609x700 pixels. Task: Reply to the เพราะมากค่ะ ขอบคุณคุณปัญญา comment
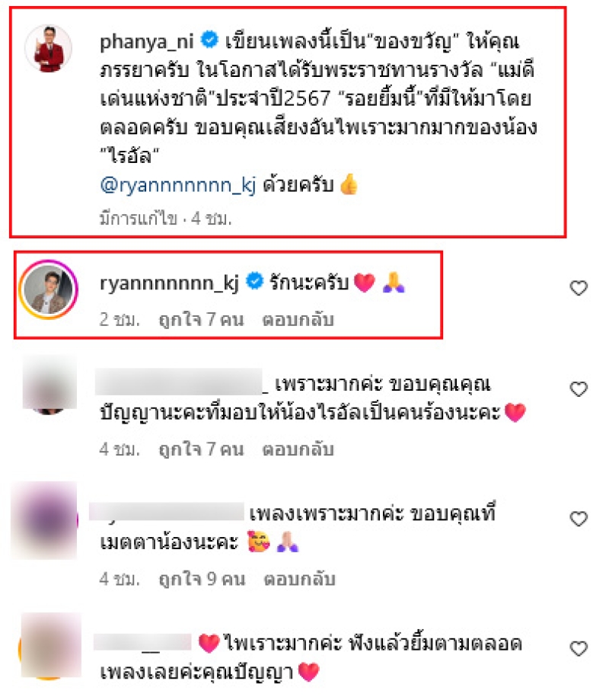[x=298, y=449]
